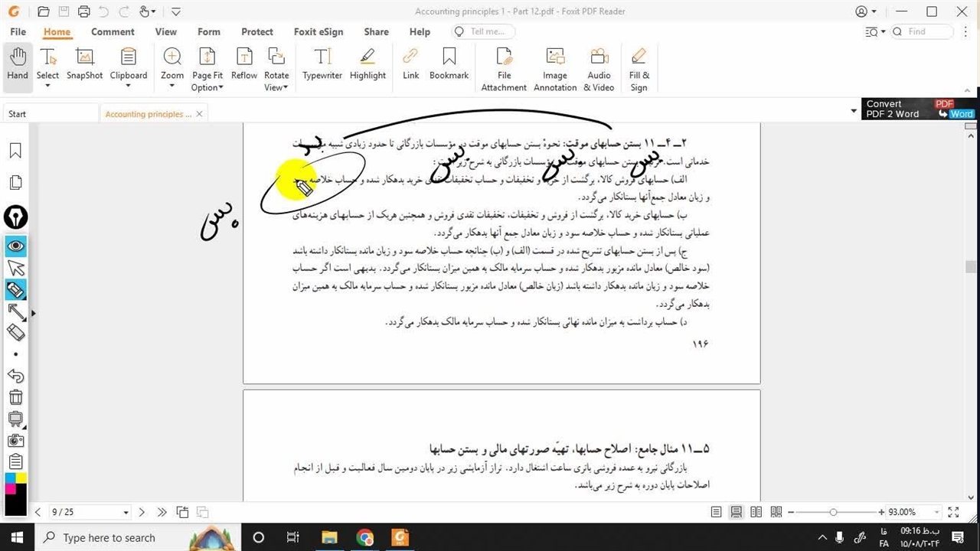The width and height of the screenshot is (980, 551).
Task: Open the zoom percentage dropdown
Action: click(936, 512)
